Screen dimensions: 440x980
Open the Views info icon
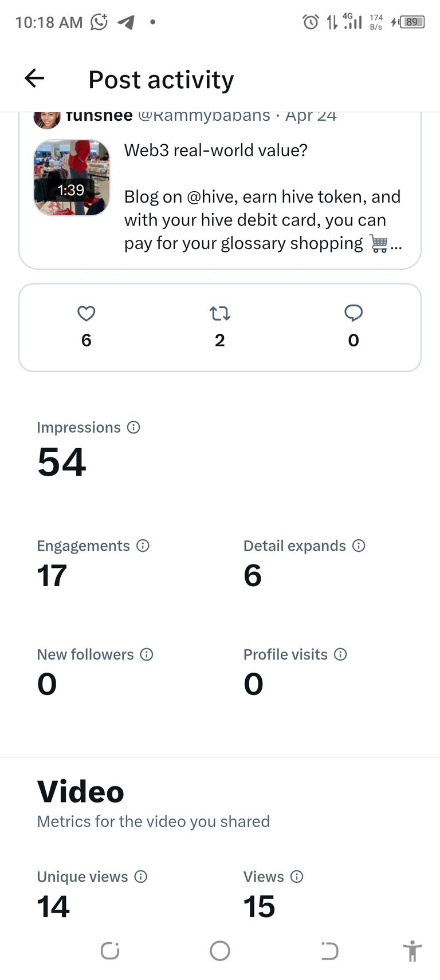(297, 876)
